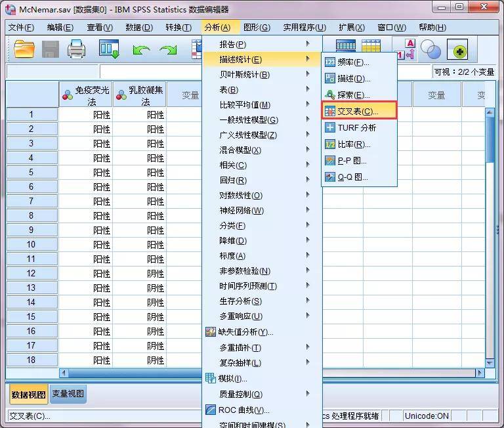This screenshot has height=428, width=504.
Task: Expand 贝叶斯统计(B) submenu
Action: click(x=262, y=75)
